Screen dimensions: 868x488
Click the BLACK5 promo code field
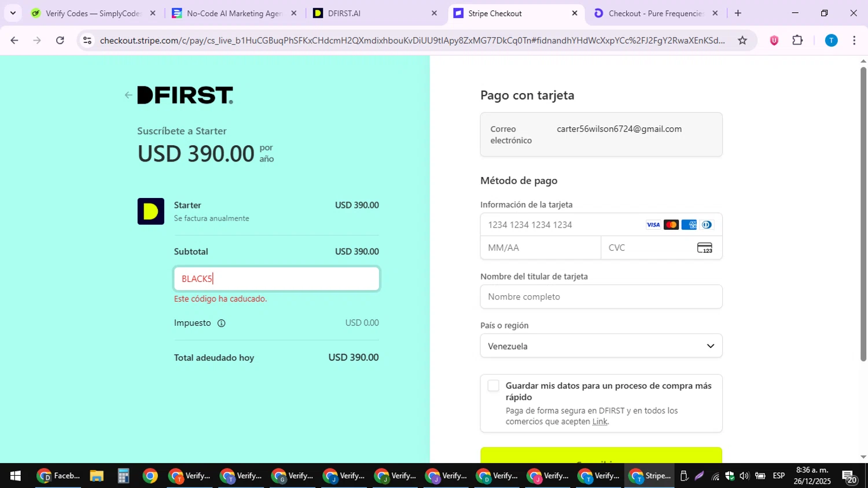(x=277, y=278)
